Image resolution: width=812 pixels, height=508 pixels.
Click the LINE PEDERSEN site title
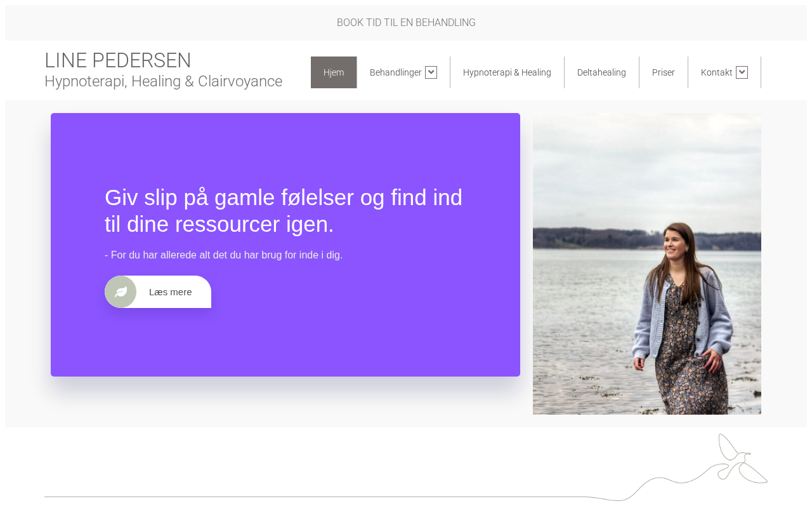(118, 60)
